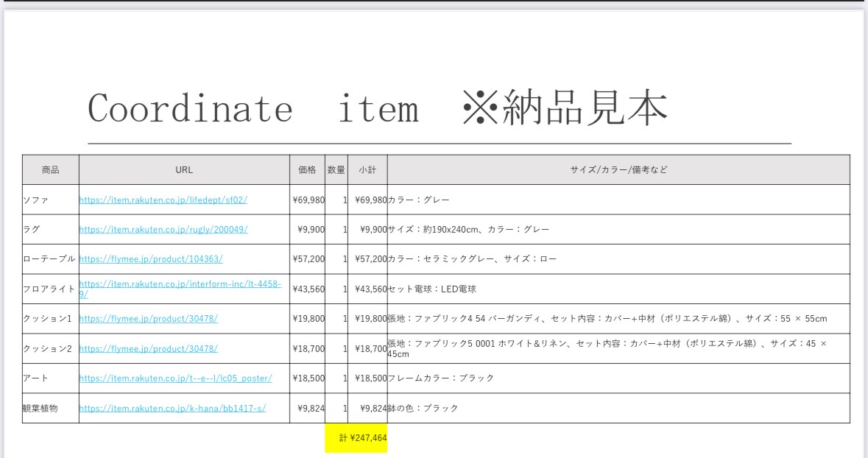Click the ソファ product cell
The image size is (868, 458).
(x=50, y=200)
